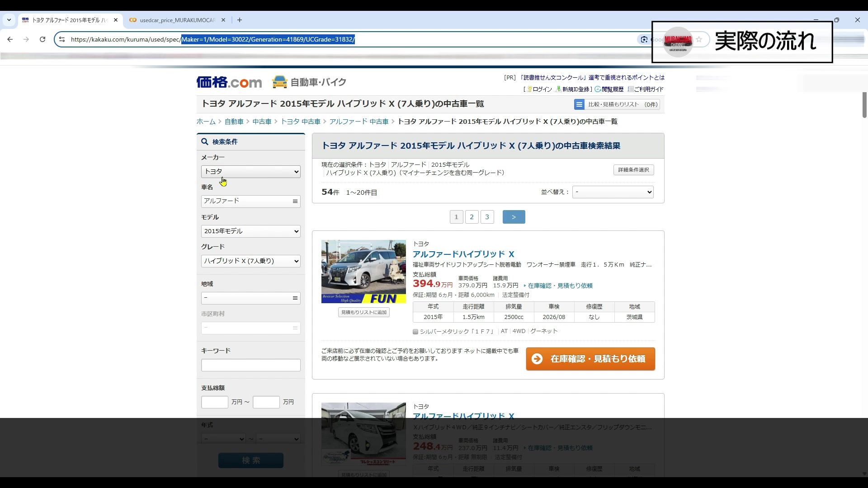868x488 pixels.
Task: Go to アルファード 中古車 breadcrumb
Action: pyautogui.click(x=359, y=122)
